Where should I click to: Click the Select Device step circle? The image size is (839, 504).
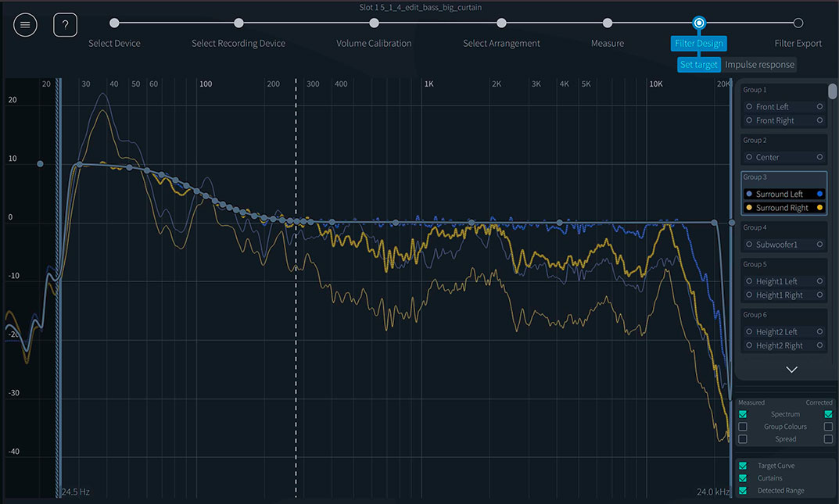(x=114, y=23)
